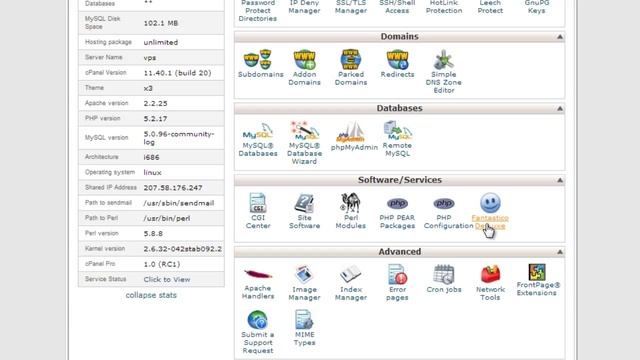Open Network Tools
Image resolution: width=640 pixels, height=360 pixels.
(x=490, y=274)
